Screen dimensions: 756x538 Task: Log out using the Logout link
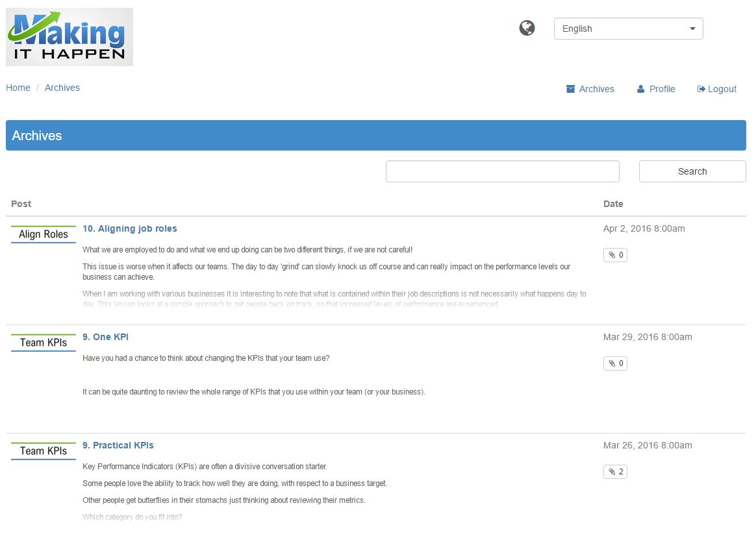pos(716,89)
